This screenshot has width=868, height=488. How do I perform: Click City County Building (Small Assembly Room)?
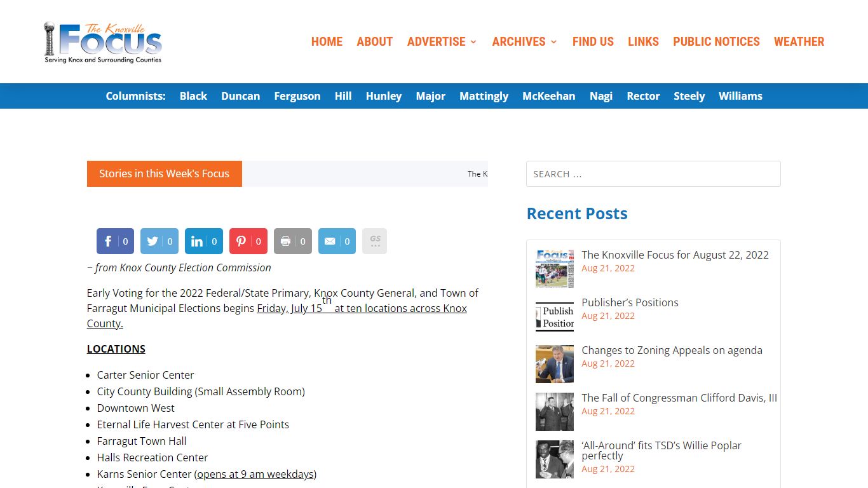tap(201, 391)
